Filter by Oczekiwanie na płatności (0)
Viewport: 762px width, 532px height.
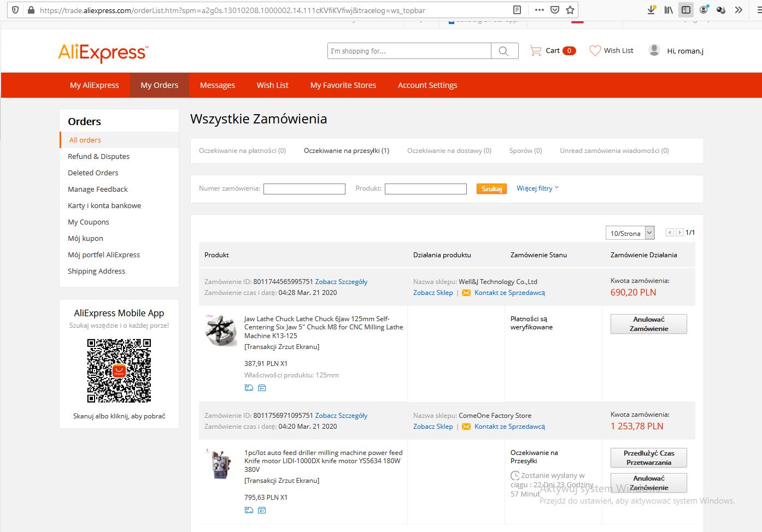(242, 151)
